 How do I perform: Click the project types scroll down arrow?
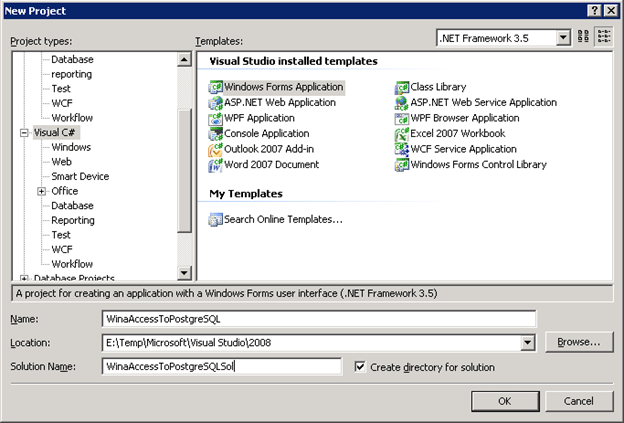tap(184, 273)
